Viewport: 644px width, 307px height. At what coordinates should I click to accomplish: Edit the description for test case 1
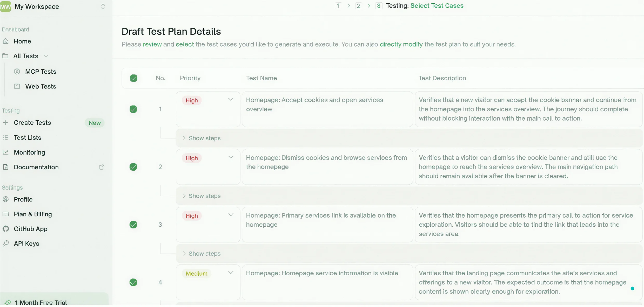click(x=529, y=109)
